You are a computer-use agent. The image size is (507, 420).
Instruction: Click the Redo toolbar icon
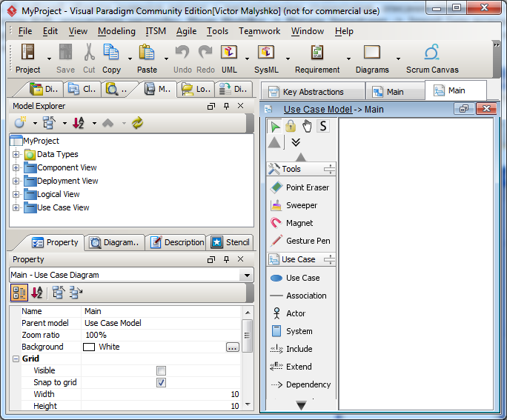tap(205, 59)
